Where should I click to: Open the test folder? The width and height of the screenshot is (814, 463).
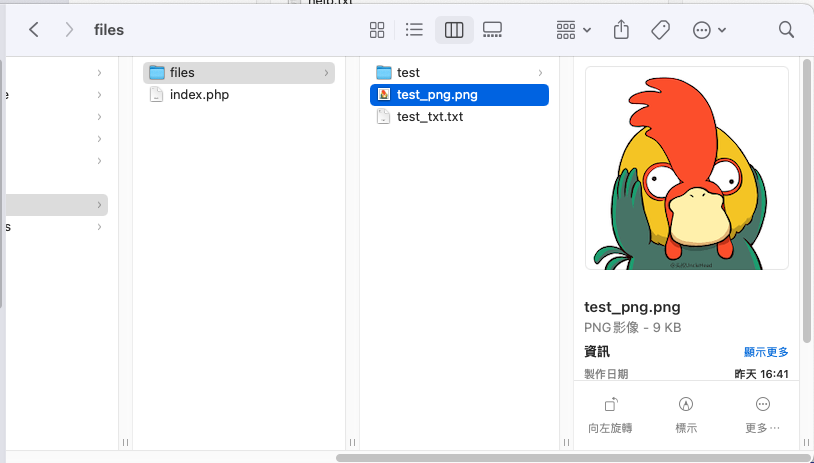pos(459,73)
